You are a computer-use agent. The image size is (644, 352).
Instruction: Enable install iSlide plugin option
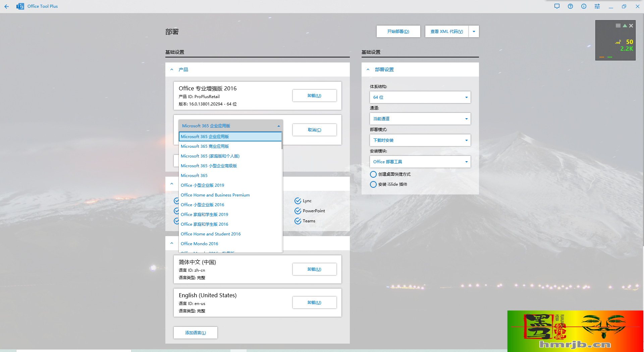tap(373, 184)
